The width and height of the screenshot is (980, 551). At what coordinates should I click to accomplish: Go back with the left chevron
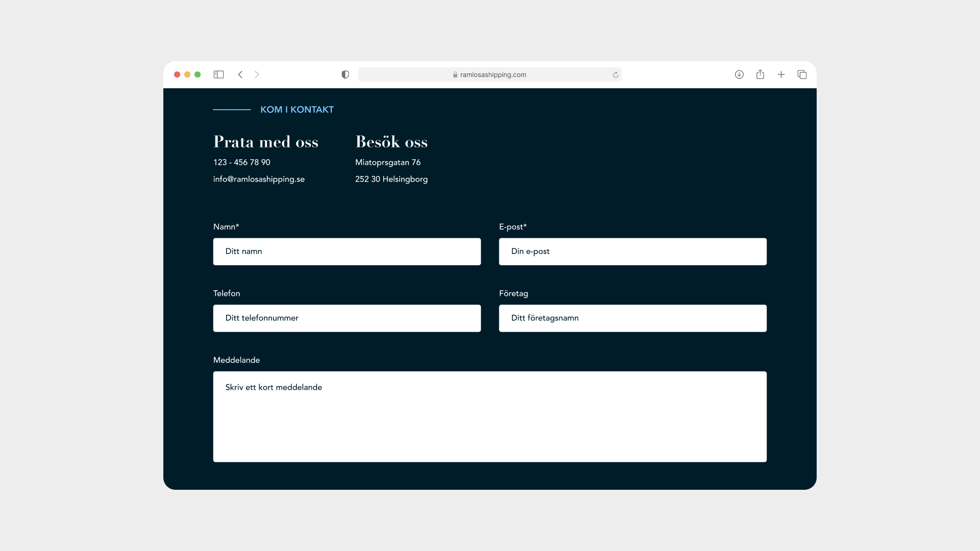tap(240, 74)
